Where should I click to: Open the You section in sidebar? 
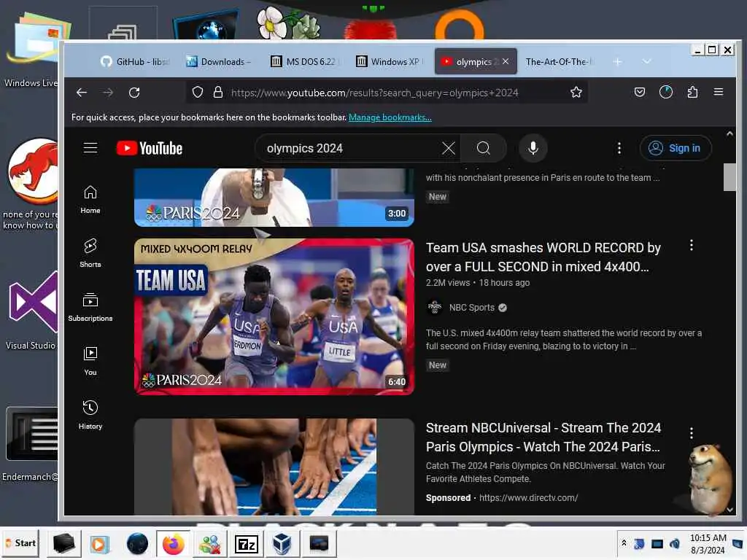point(90,362)
